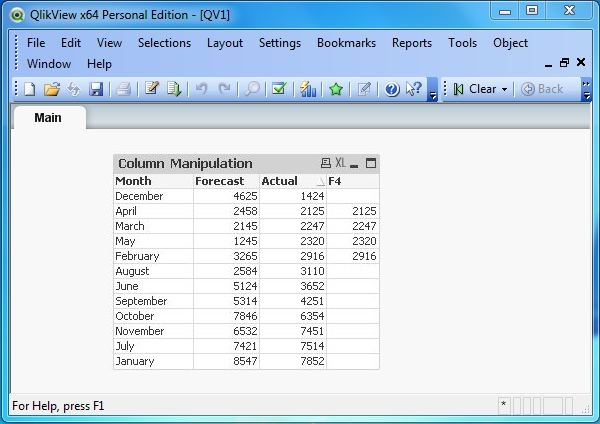
Task: Send Column Manipulation table to Excel via XL
Action: (x=340, y=163)
